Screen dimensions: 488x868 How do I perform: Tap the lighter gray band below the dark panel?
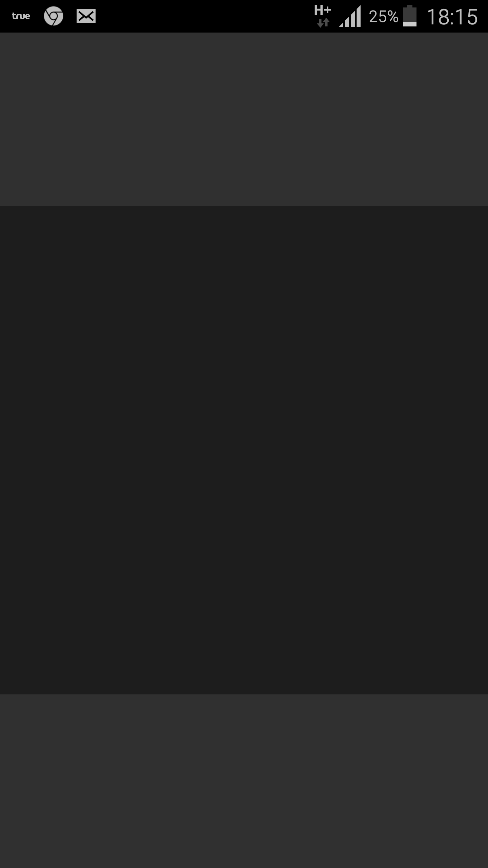point(244,781)
